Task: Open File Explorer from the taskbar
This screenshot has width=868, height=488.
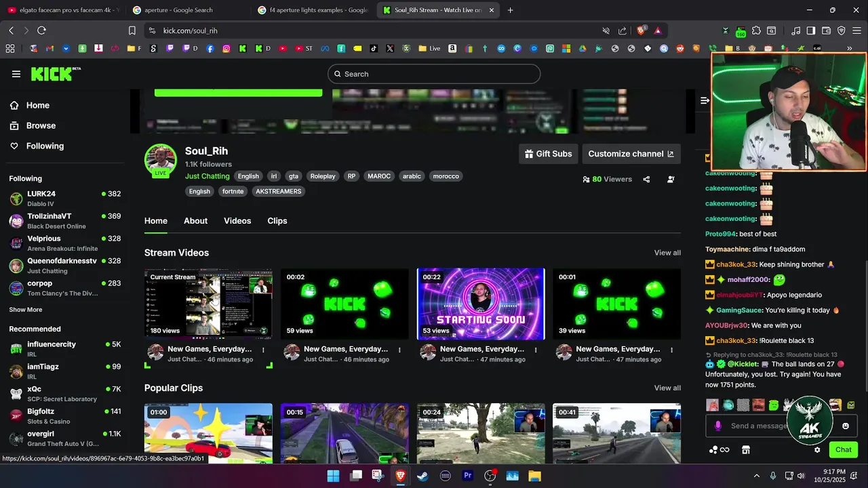Action: [534, 476]
